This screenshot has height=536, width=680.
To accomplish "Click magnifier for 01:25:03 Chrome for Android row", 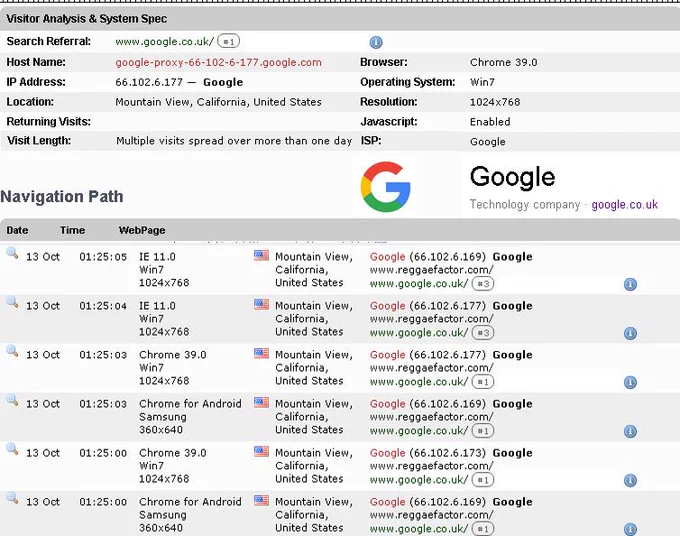I will pyautogui.click(x=12, y=400).
